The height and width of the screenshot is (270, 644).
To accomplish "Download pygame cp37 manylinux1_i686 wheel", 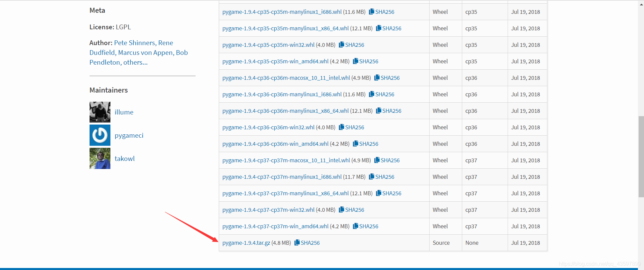I will pyautogui.click(x=282, y=177).
